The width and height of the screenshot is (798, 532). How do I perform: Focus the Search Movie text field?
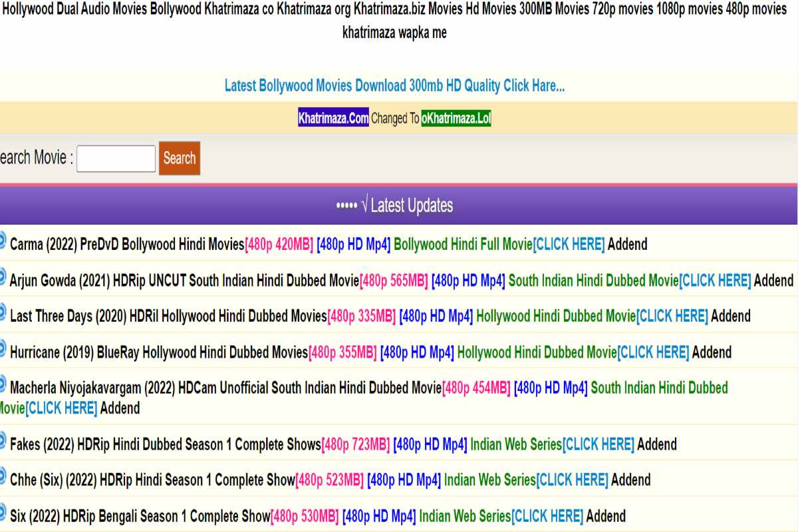pos(116,158)
